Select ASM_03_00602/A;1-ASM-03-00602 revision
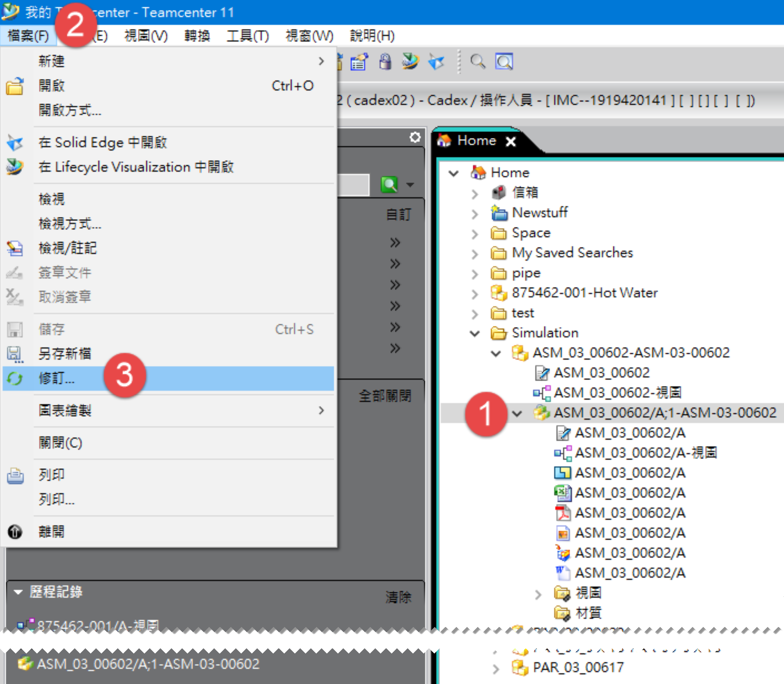 pos(665,412)
